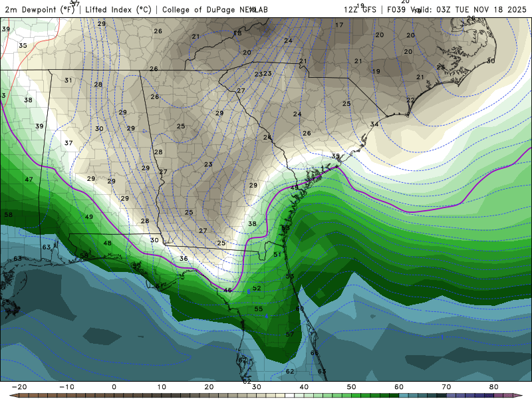532x399 pixels.
Task: Click the "0" color bar label
Action: (x=114, y=387)
